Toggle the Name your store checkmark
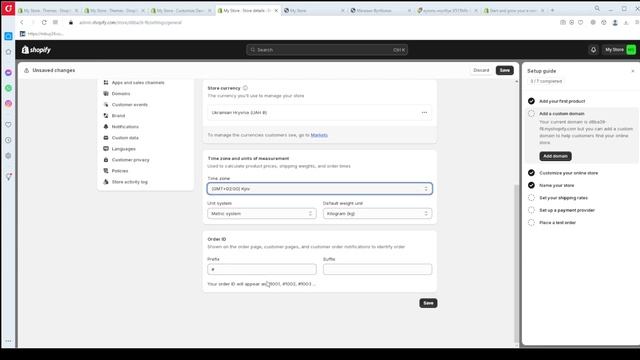 pyautogui.click(x=531, y=185)
